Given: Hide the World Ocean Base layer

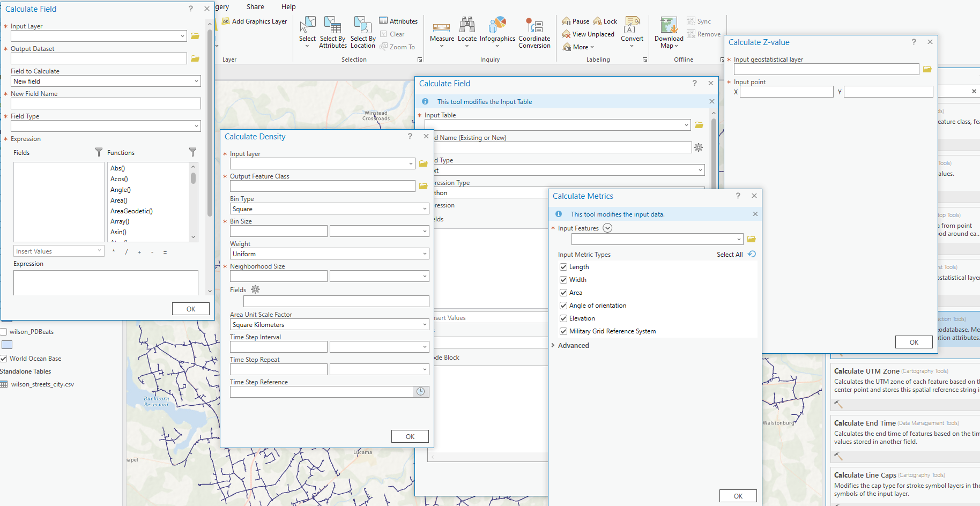Looking at the screenshot, I should 4,359.
